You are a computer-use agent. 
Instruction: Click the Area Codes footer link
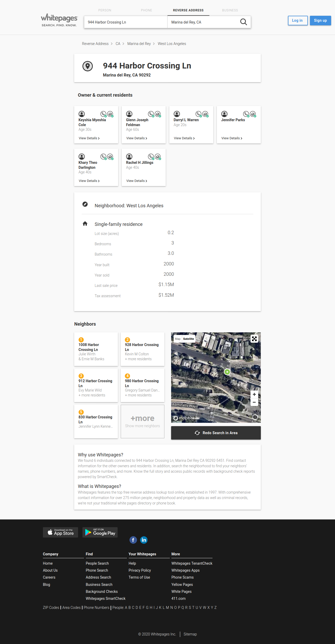coord(71,608)
